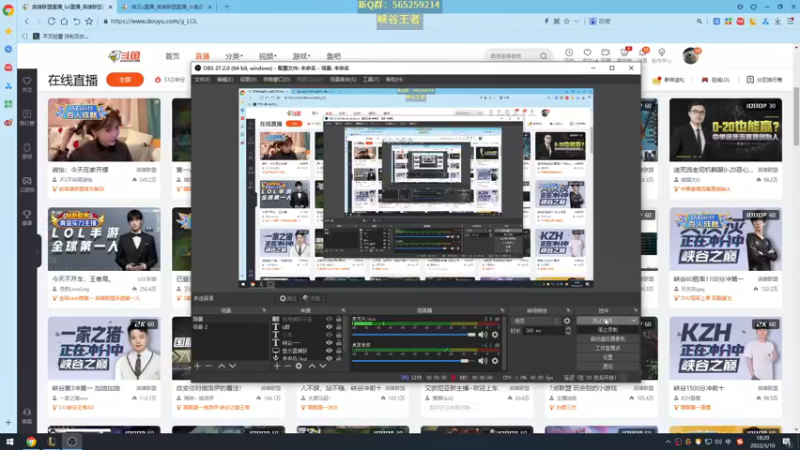The image size is (800, 450).
Task: Open Windows Start menu
Action: [10, 442]
